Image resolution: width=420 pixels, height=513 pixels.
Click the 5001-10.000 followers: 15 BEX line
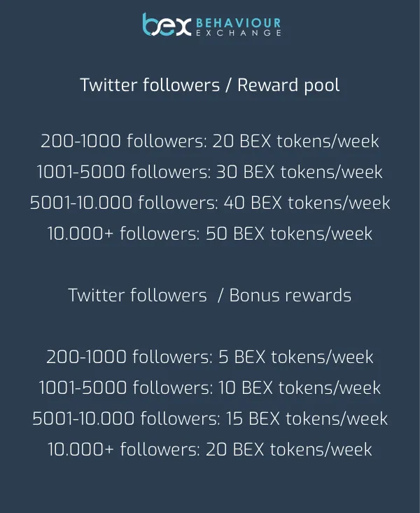210,418
